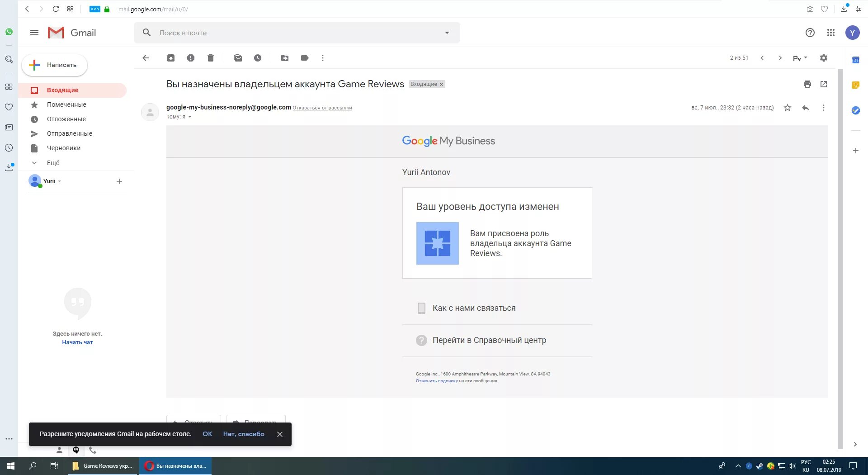Expand recipient details next to 'кому: я'
This screenshot has width=868, height=475.
tap(190, 117)
